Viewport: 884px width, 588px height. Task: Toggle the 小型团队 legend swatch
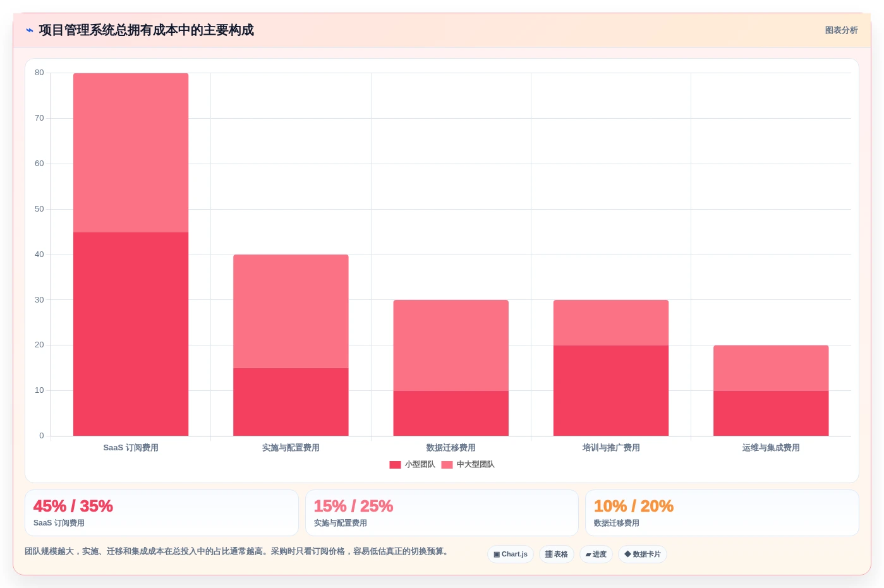(x=395, y=465)
